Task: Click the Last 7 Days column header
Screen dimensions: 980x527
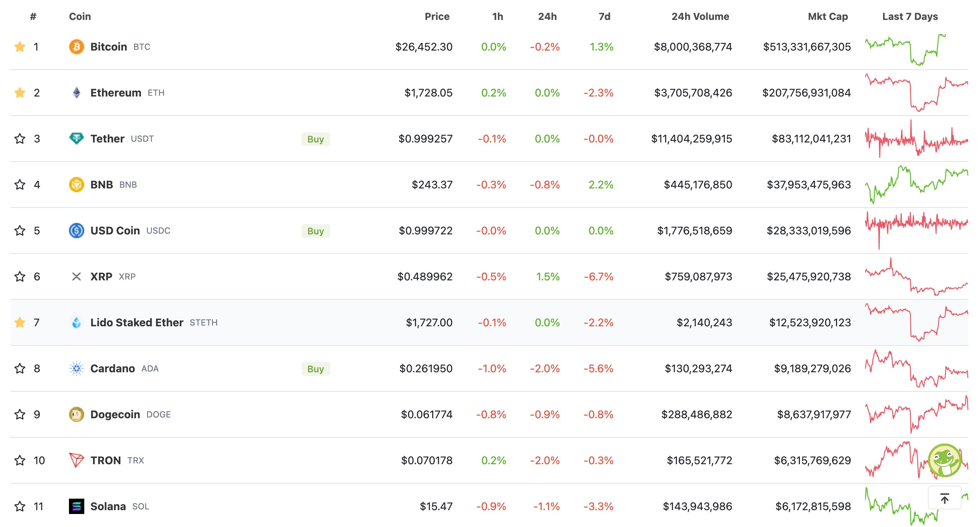Action: point(910,16)
